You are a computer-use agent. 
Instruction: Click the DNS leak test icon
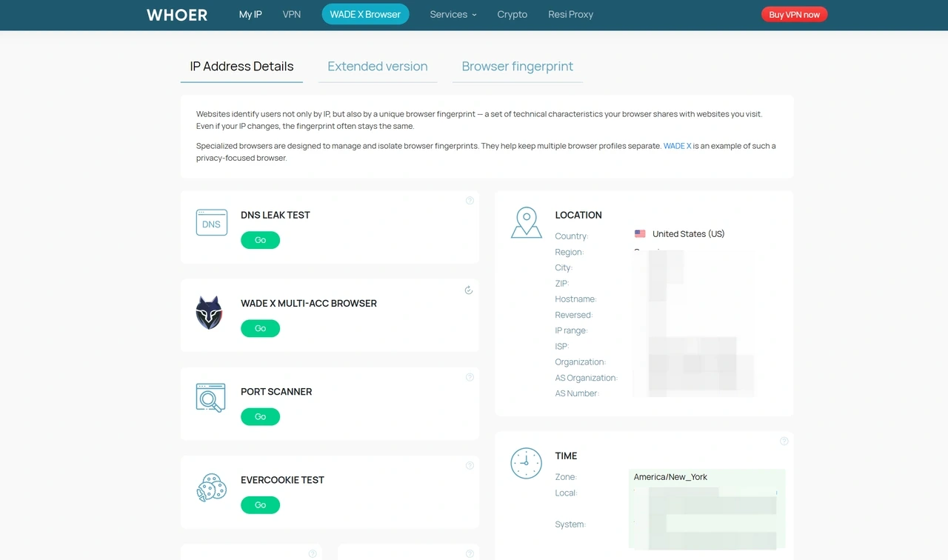tap(211, 222)
